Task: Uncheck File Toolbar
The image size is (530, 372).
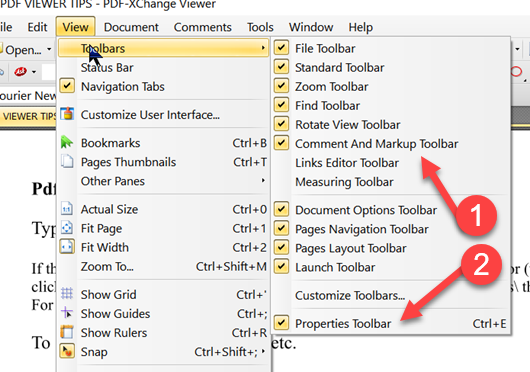Action: coord(281,48)
